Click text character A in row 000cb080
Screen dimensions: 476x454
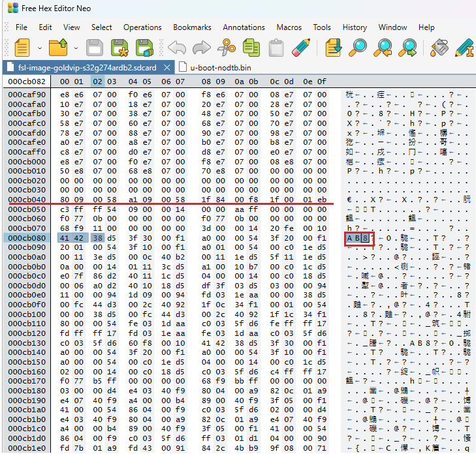click(x=349, y=238)
